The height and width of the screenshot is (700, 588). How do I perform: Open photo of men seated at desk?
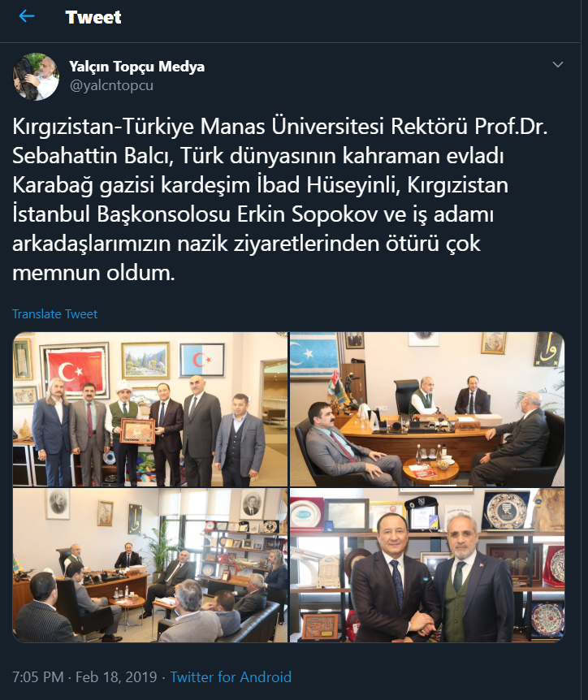(427, 409)
